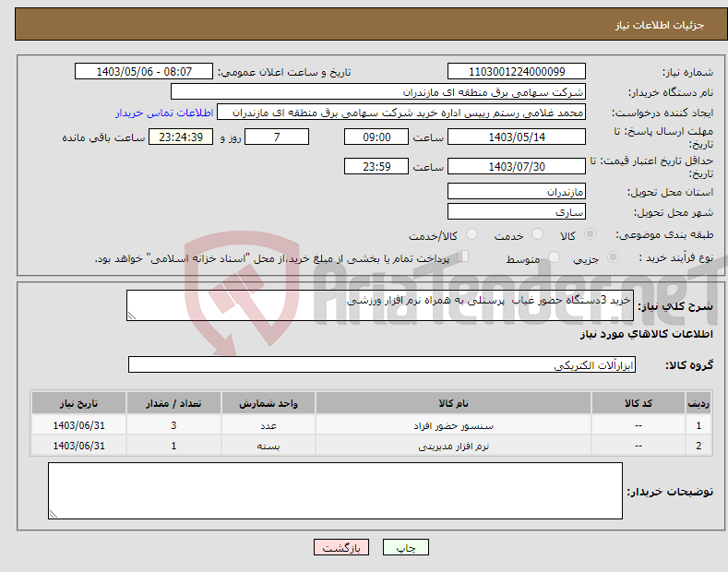This screenshot has width=728, height=572.
Task: Toggle the اسناد خزانه اسلامی payment checkbox
Action: [463, 256]
